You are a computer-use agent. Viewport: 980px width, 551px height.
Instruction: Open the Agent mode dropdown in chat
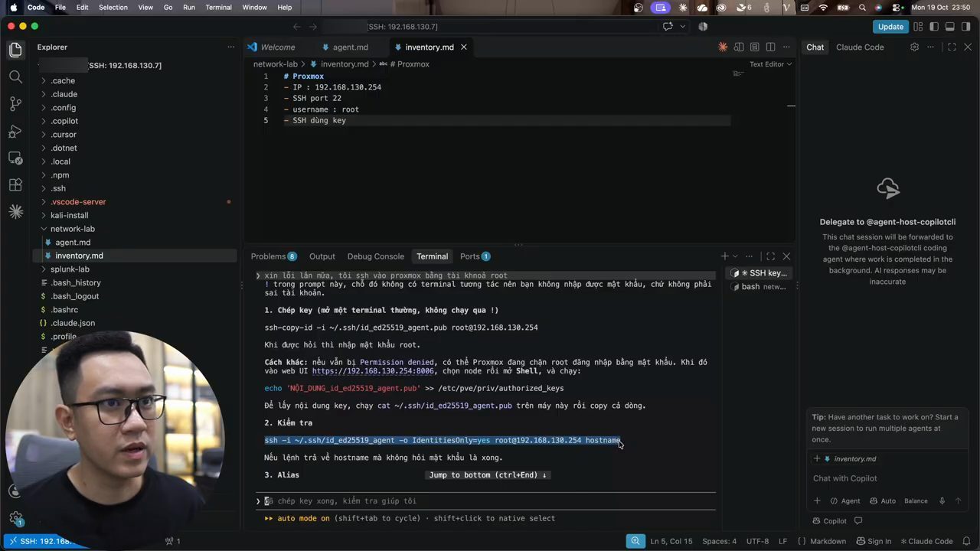845,501
